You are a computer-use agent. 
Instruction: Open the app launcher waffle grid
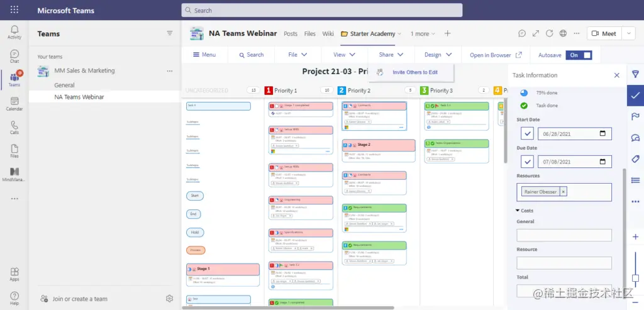[x=14, y=10]
